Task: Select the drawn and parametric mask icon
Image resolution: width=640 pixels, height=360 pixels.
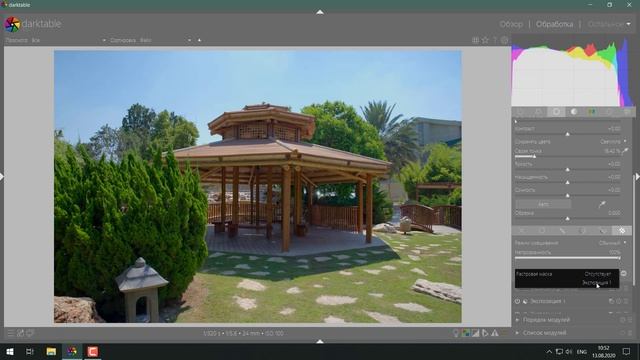Action: (x=602, y=231)
